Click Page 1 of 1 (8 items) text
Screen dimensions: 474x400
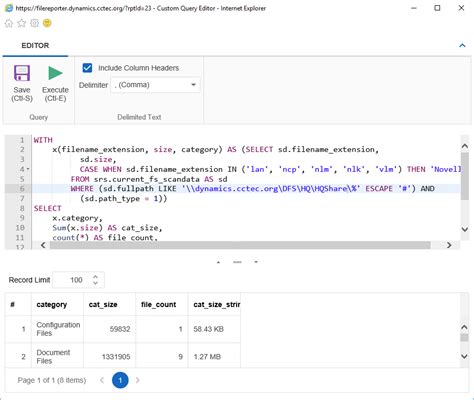[x=52, y=380]
